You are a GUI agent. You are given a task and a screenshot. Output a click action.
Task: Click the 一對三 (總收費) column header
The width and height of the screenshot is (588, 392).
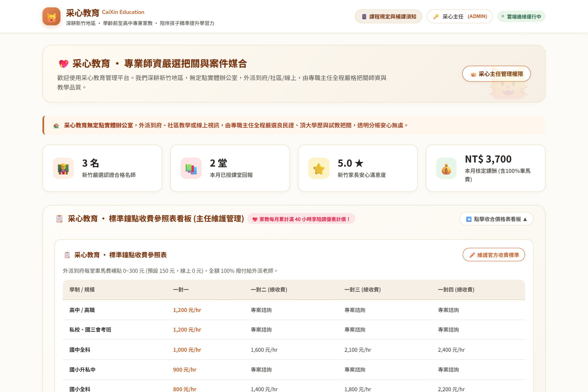click(363, 290)
